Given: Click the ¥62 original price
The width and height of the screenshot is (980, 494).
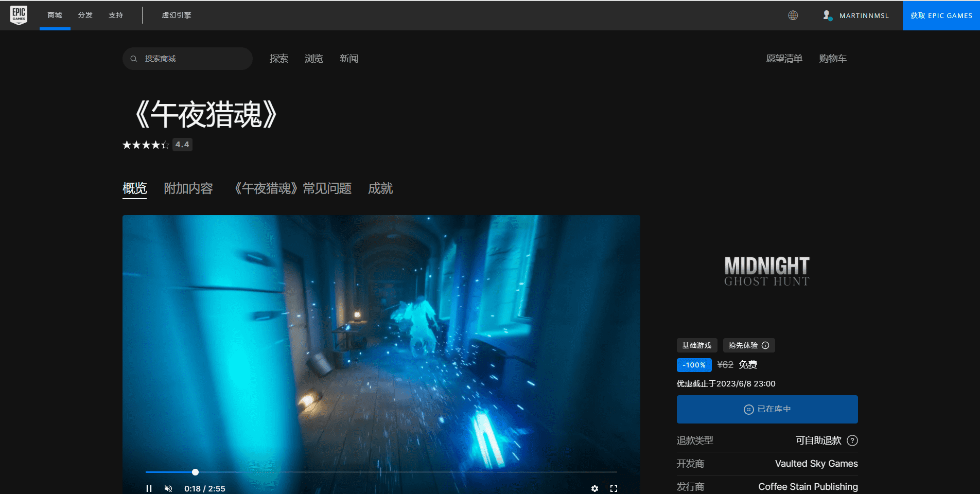Looking at the screenshot, I should [725, 365].
